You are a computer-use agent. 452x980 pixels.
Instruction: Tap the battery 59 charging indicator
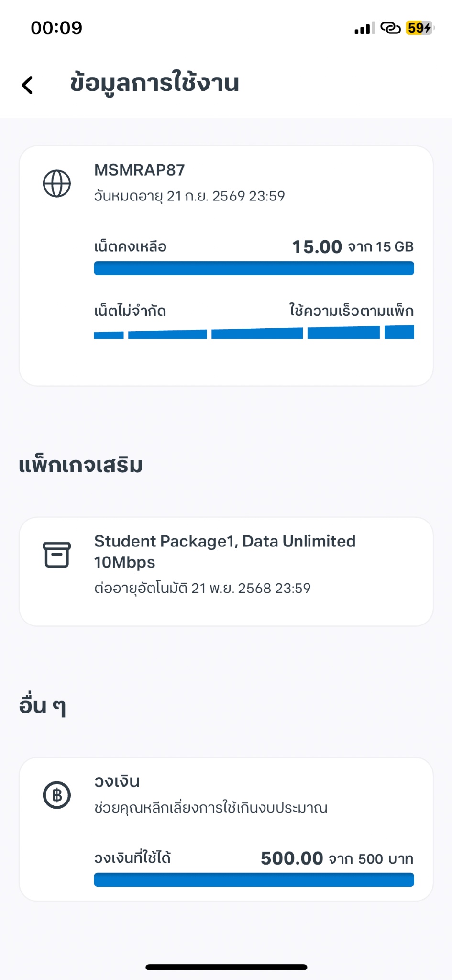420,28
